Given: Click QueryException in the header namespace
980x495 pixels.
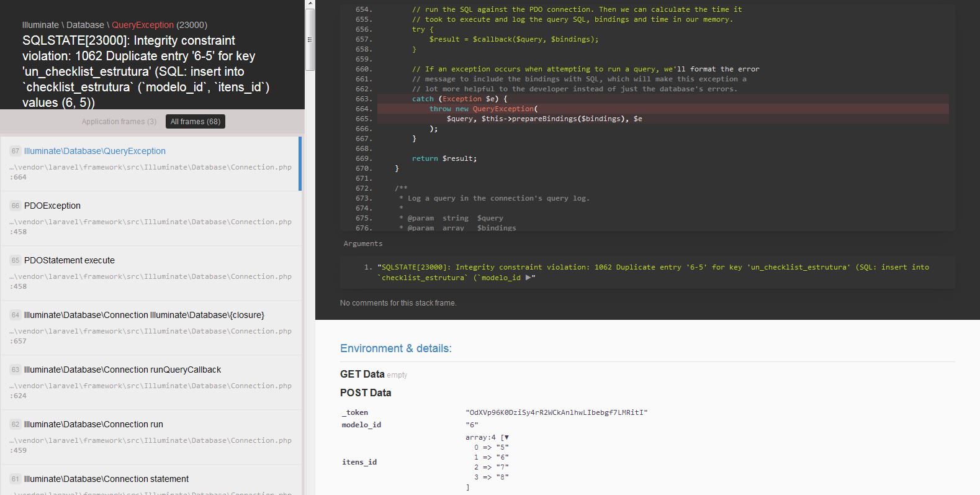Looking at the screenshot, I should (143, 25).
